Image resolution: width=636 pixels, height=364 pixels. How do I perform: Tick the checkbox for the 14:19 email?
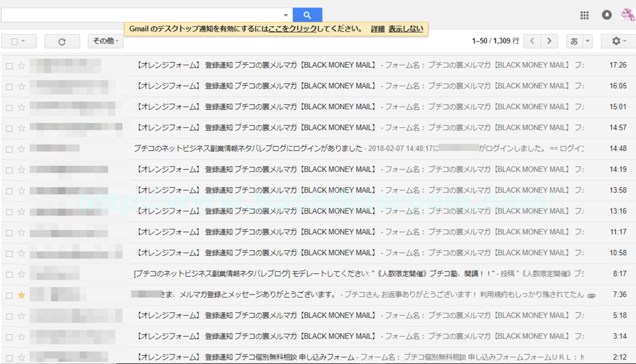pyautogui.click(x=9, y=170)
